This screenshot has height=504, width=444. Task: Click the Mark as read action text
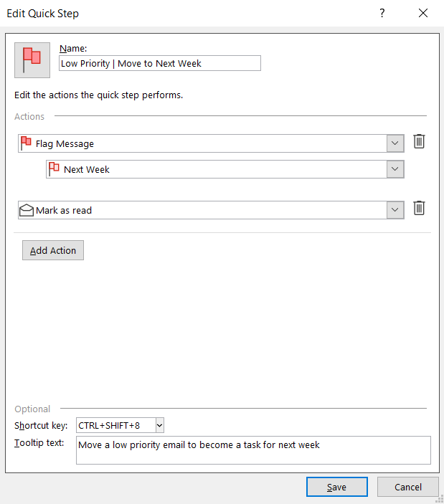pos(64,210)
